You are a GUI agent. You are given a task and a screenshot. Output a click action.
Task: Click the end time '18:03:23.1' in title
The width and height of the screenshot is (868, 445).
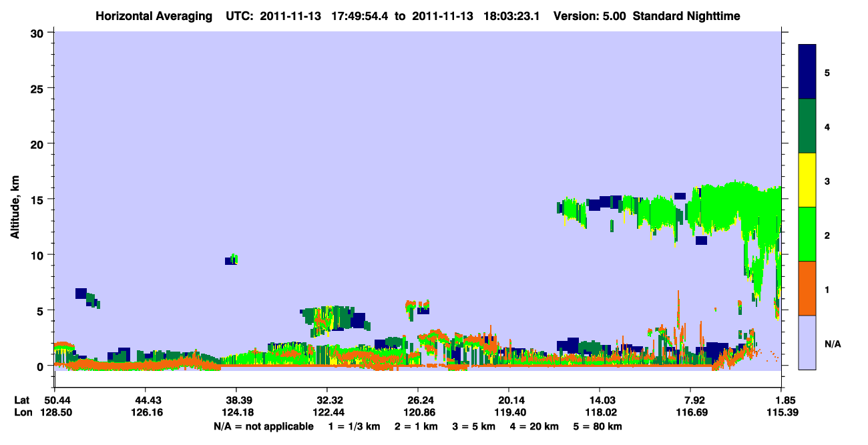(x=511, y=15)
